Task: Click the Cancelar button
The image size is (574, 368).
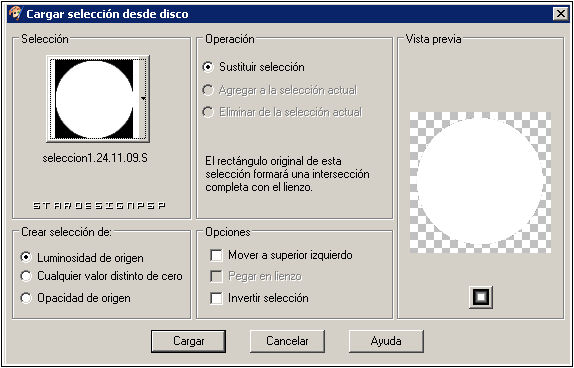Action: 287,341
